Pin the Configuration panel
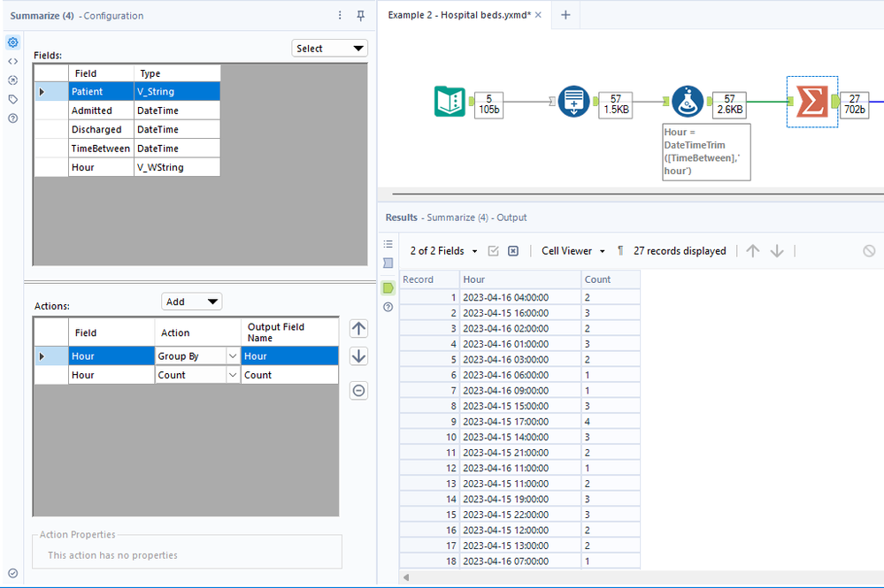The height and width of the screenshot is (588, 884). tap(360, 16)
